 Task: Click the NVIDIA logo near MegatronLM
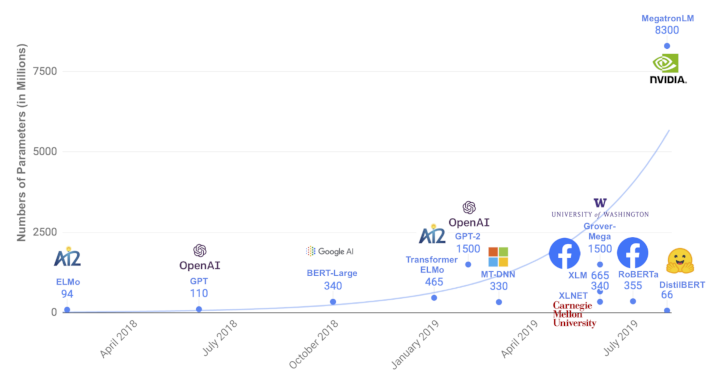(x=668, y=69)
